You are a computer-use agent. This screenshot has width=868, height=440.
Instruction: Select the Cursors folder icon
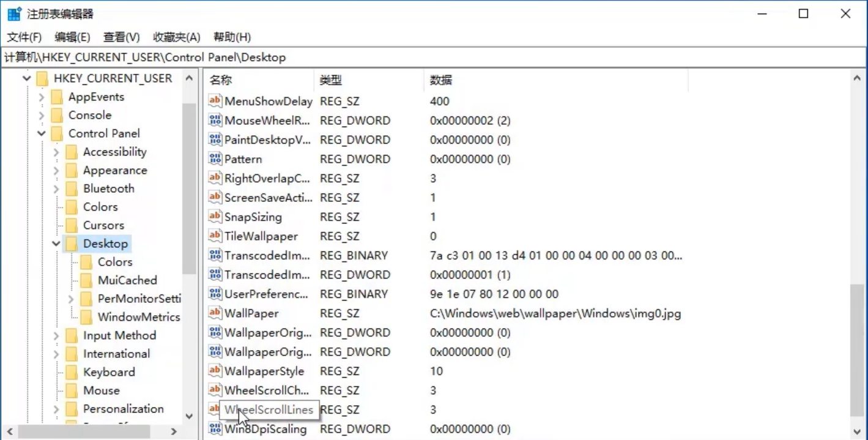(72, 225)
